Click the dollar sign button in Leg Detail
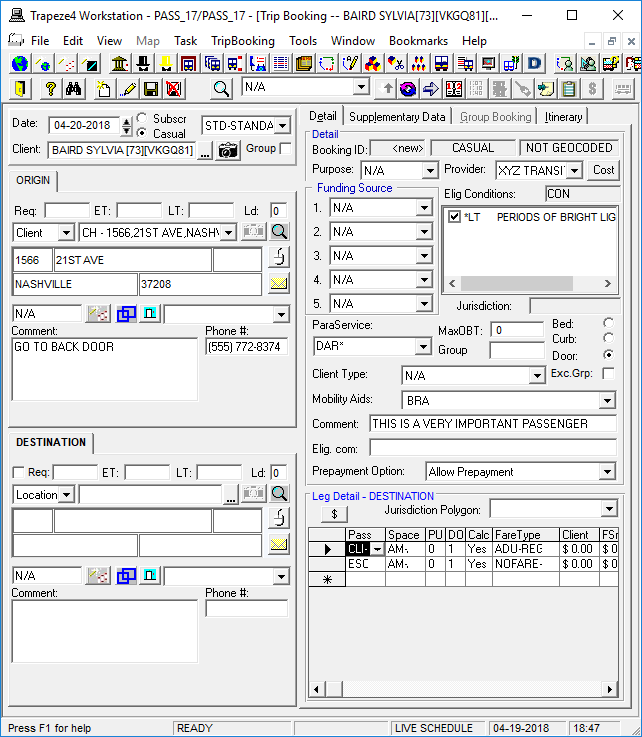642x737 pixels. tap(333, 513)
